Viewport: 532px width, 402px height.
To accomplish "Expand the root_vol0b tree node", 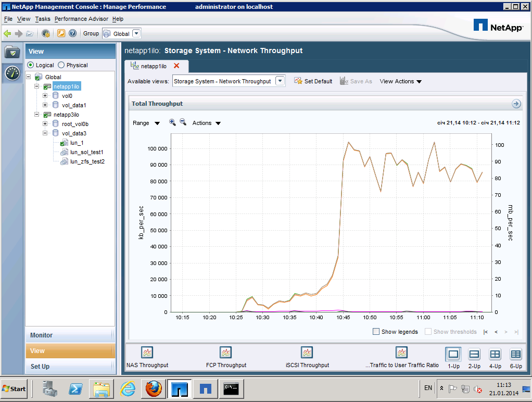I will coord(45,123).
